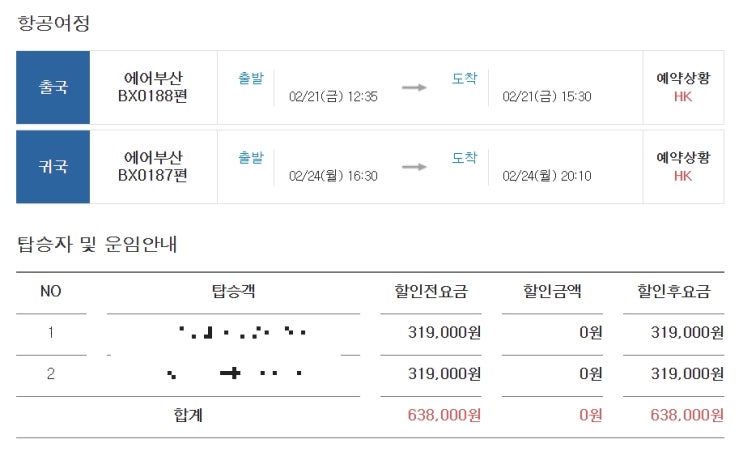Click the 할인금액 column header
The height and width of the screenshot is (452, 743).
point(552,292)
